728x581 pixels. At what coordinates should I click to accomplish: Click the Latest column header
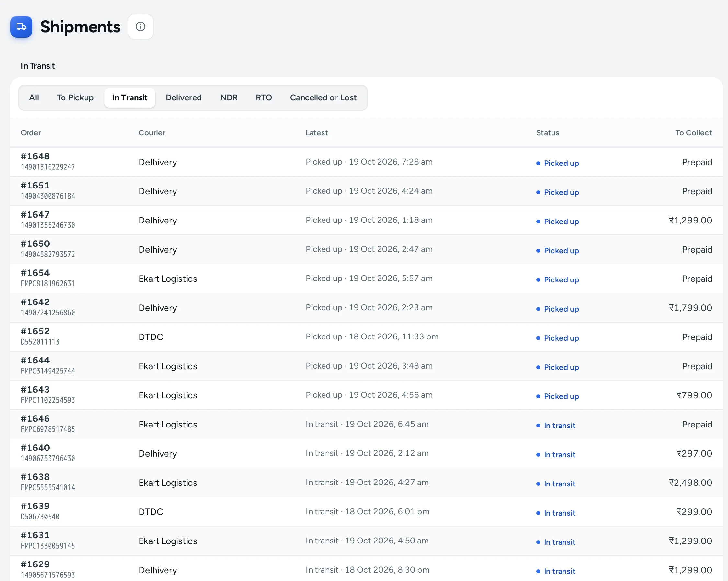click(x=317, y=133)
